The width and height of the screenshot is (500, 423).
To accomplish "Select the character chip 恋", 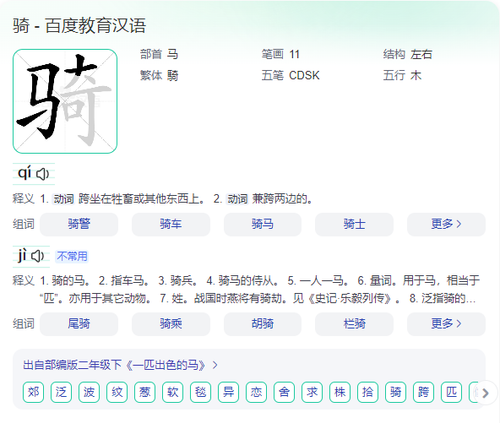I will coord(256,392).
